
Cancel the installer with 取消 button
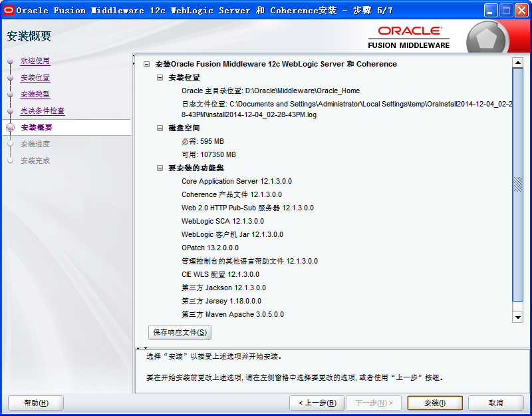(x=495, y=403)
